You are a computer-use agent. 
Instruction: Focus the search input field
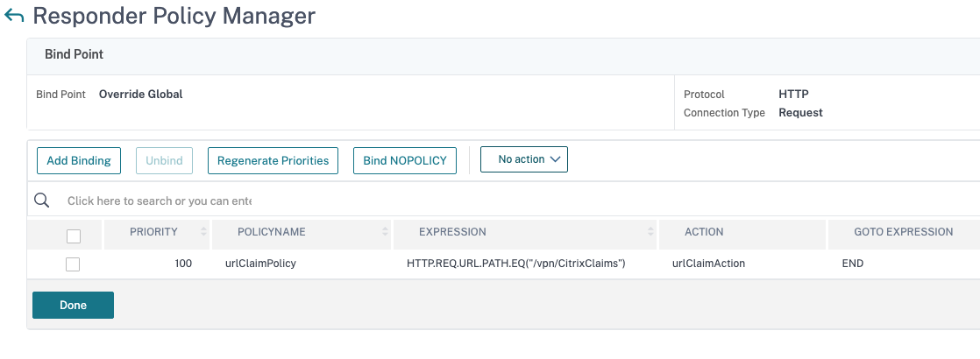pos(160,201)
